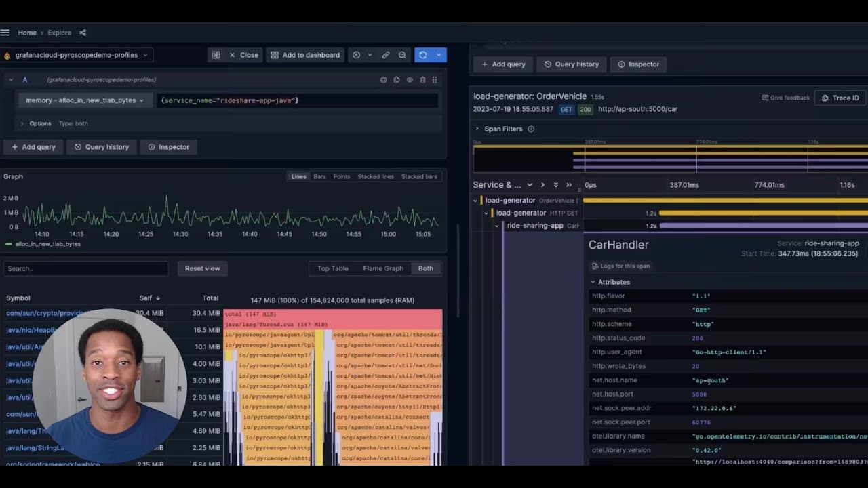868x488 pixels.
Task: Select the Points graph style
Action: (x=342, y=176)
